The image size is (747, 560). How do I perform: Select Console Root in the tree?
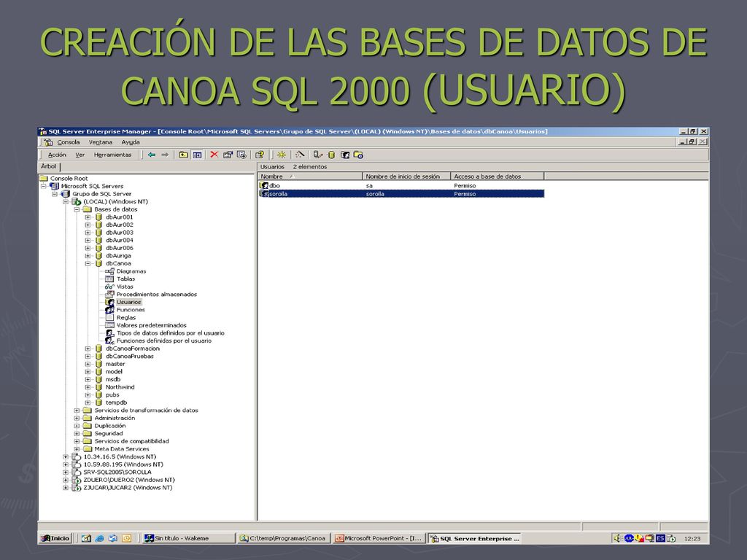[x=69, y=178]
